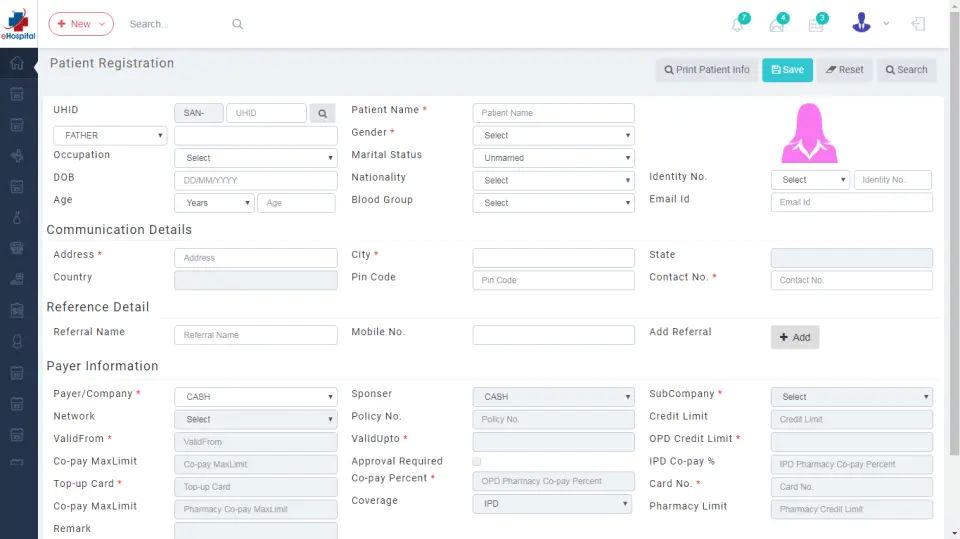Open the Home icon in the sidebar
960x539 pixels.
(x=17, y=63)
